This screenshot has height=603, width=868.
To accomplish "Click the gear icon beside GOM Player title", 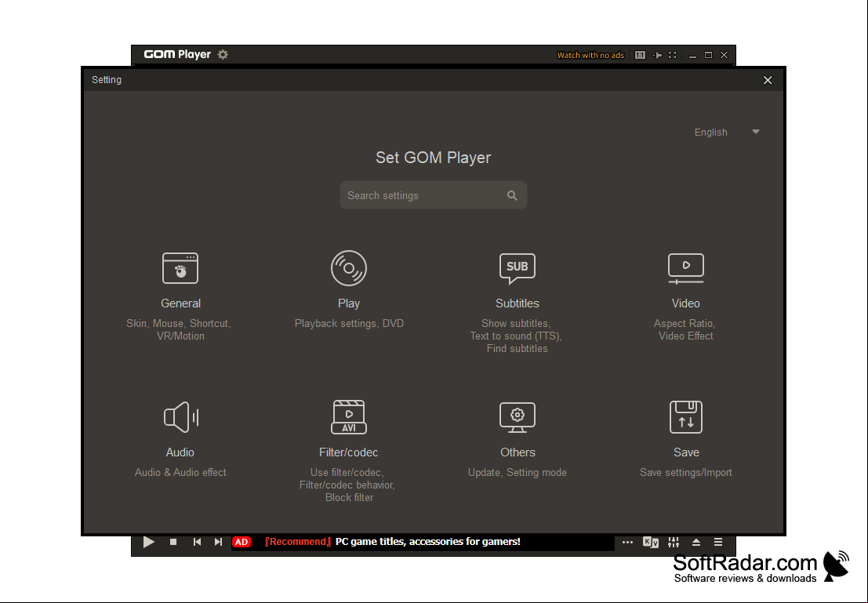I will 223,54.
